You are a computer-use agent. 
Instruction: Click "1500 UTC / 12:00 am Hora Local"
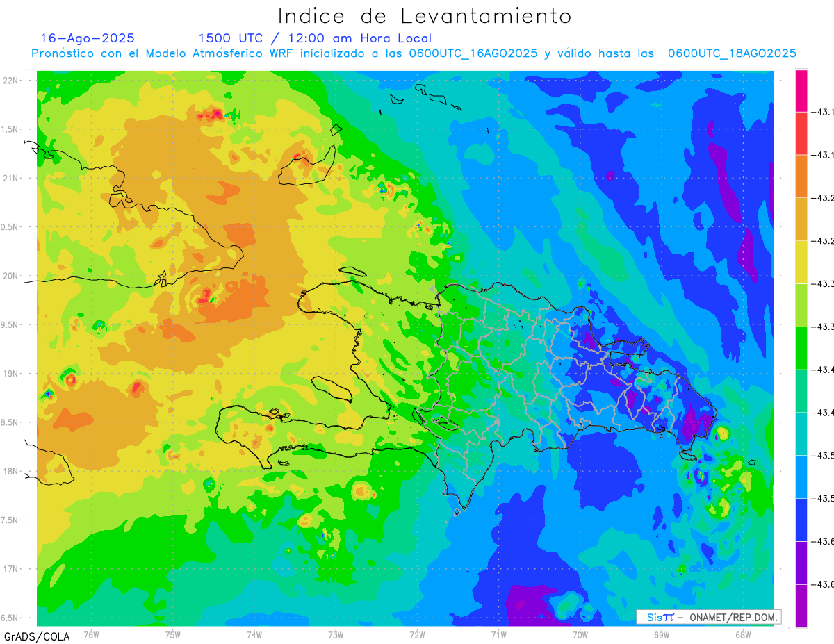tap(315, 38)
